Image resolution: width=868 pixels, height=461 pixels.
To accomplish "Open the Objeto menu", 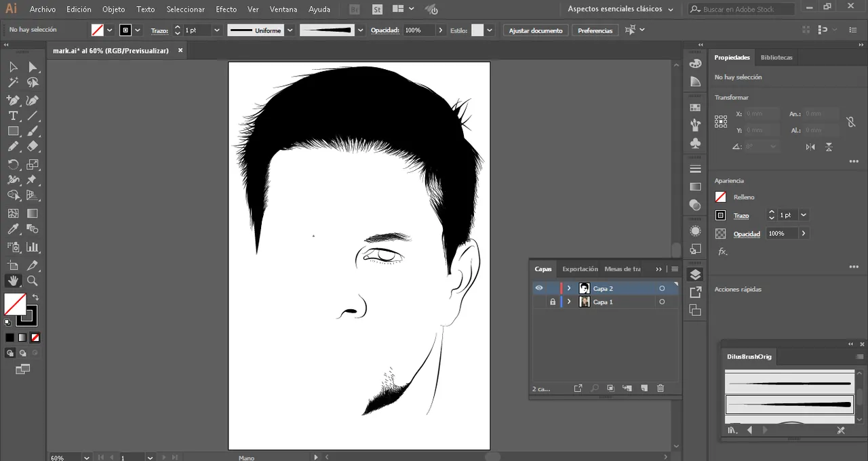I will coord(113,9).
